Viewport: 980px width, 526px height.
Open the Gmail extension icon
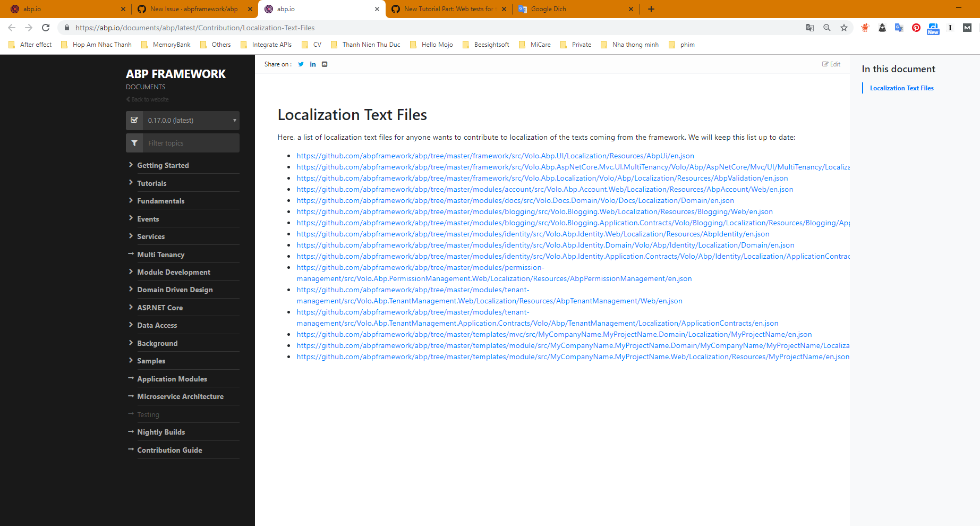(967, 28)
